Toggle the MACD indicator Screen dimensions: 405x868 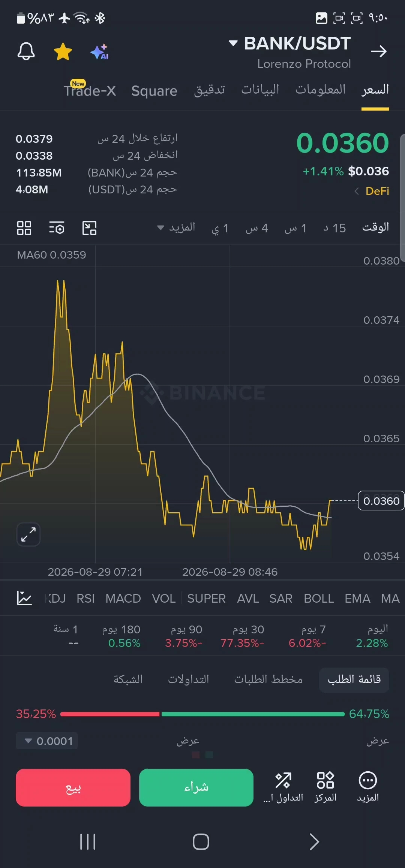click(x=123, y=599)
